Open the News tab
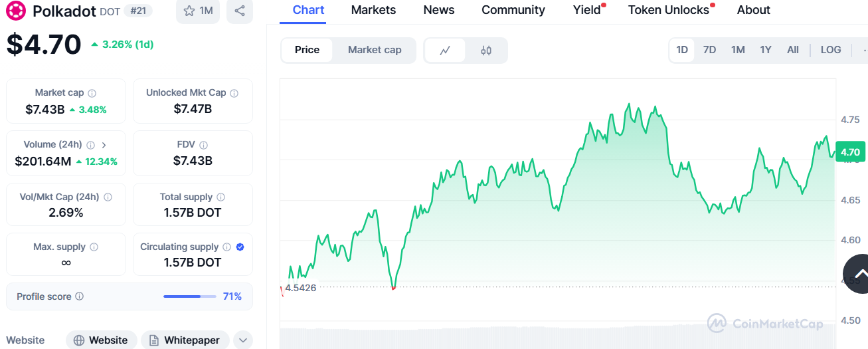This screenshot has width=868, height=349. coord(439,10)
